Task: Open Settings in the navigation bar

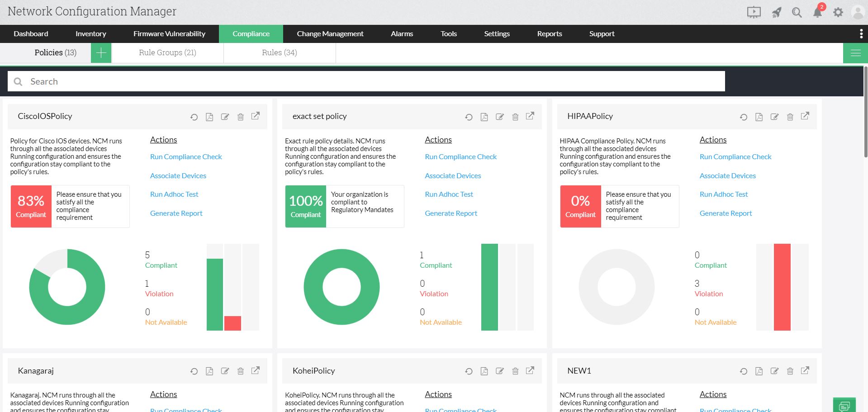Action: 497,34
